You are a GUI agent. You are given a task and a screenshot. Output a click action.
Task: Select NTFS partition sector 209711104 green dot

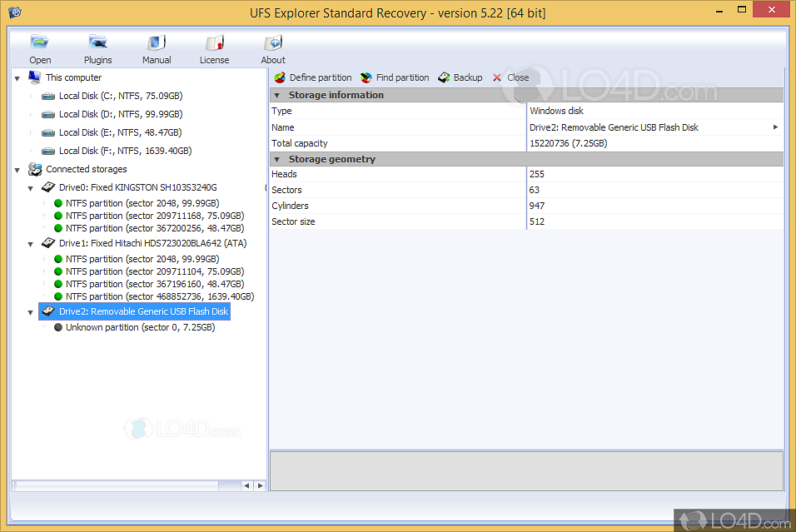pyautogui.click(x=58, y=271)
